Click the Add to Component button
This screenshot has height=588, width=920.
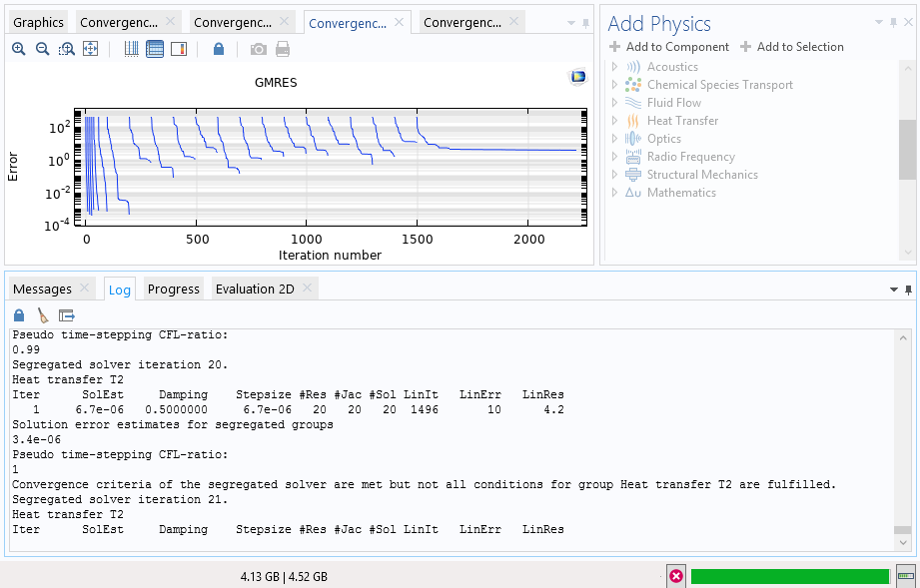[x=669, y=47]
